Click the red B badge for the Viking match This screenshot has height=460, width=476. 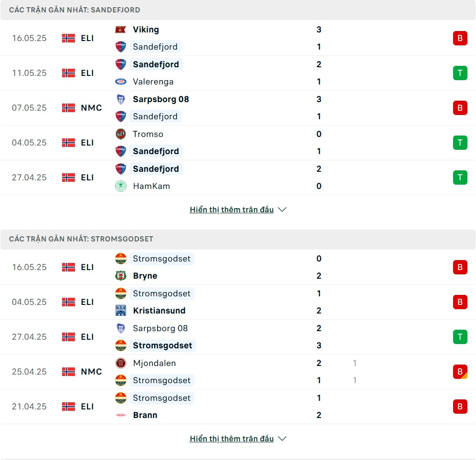[460, 38]
